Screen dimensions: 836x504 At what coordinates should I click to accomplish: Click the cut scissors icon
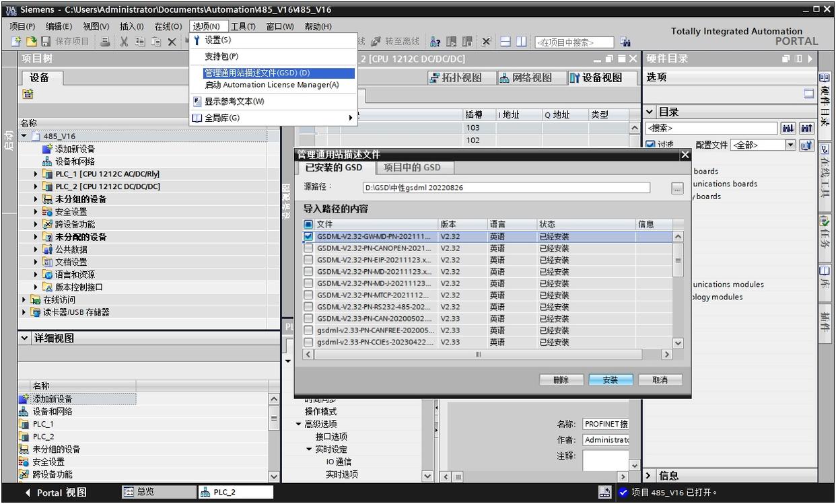pos(125,42)
